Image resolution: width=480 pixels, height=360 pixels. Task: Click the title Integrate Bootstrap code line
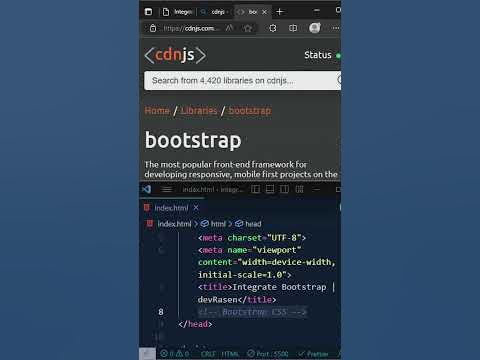[266, 287]
